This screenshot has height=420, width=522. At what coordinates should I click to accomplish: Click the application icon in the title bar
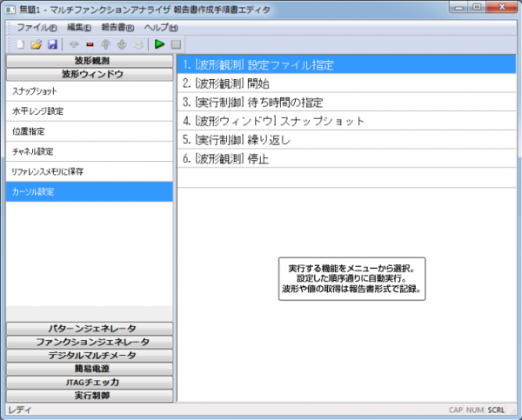pyautogui.click(x=10, y=10)
